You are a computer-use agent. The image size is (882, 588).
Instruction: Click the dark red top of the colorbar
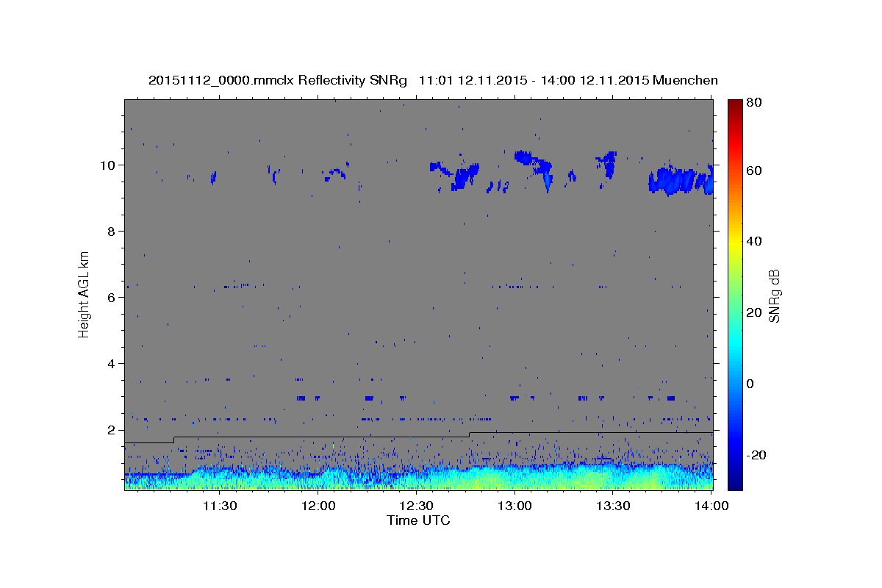pos(735,104)
